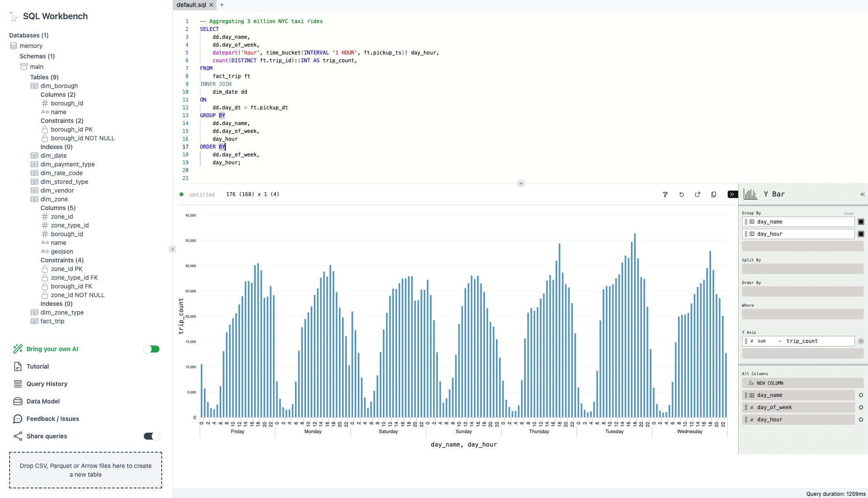This screenshot has width=868, height=498.
Task: Toggle trip_count Y Axis active indicator
Action: point(861,341)
